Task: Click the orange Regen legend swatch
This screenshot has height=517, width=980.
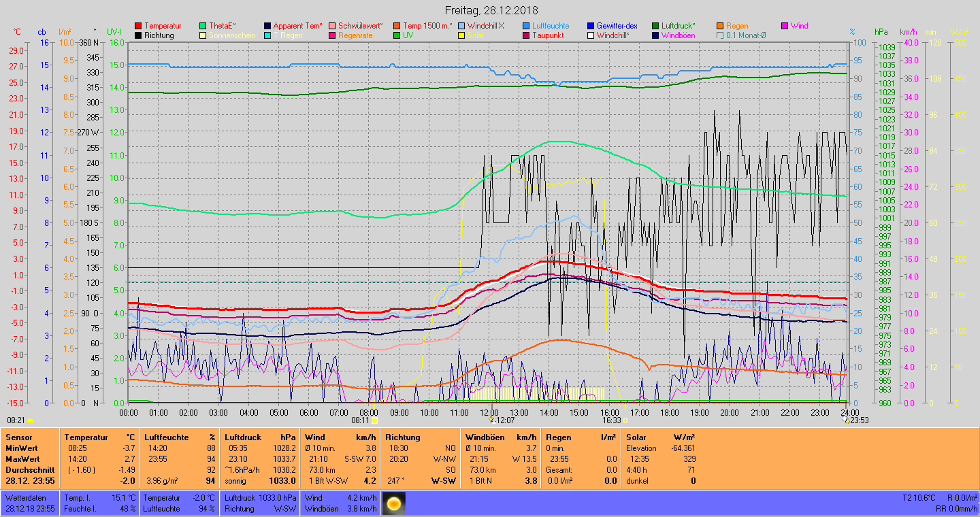Action: click(x=721, y=26)
